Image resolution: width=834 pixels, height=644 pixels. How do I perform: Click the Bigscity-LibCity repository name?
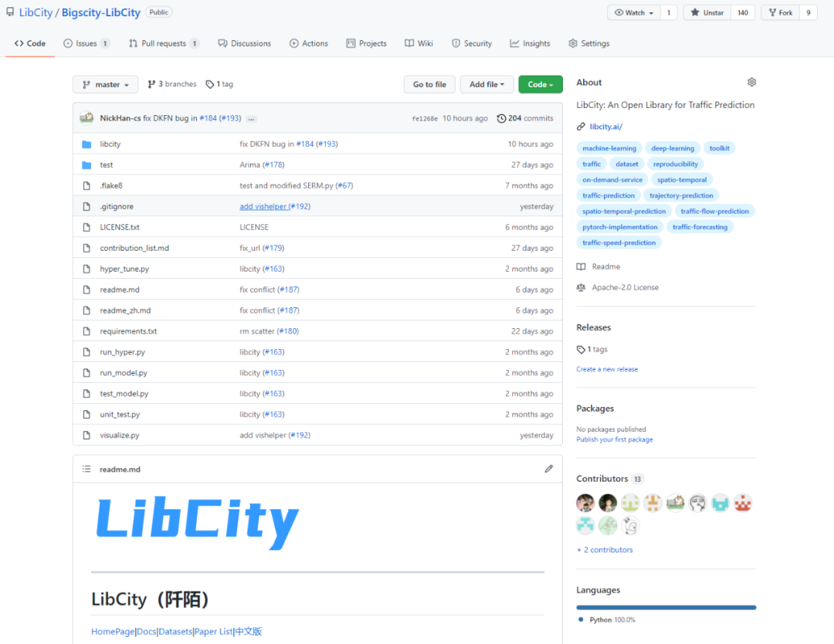tap(101, 12)
